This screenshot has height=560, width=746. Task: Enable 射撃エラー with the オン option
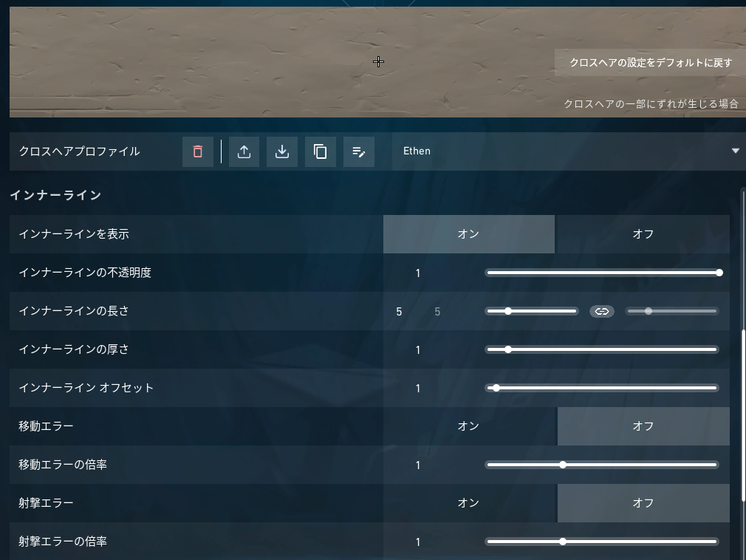[468, 503]
